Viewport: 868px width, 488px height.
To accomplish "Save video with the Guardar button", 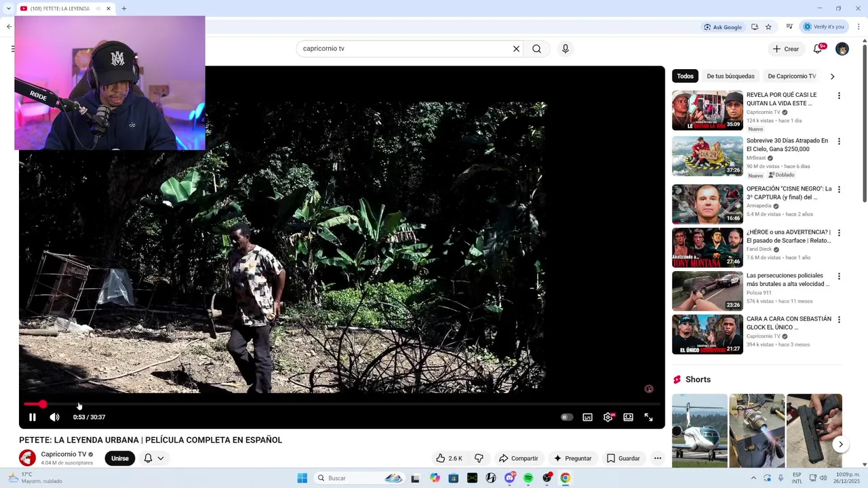I will (623, 459).
